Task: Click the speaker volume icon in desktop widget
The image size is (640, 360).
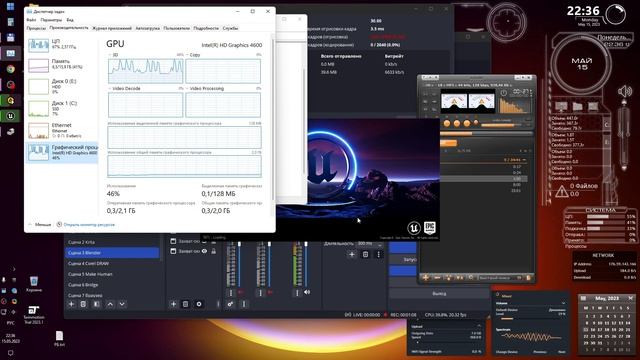Action: 624,91
